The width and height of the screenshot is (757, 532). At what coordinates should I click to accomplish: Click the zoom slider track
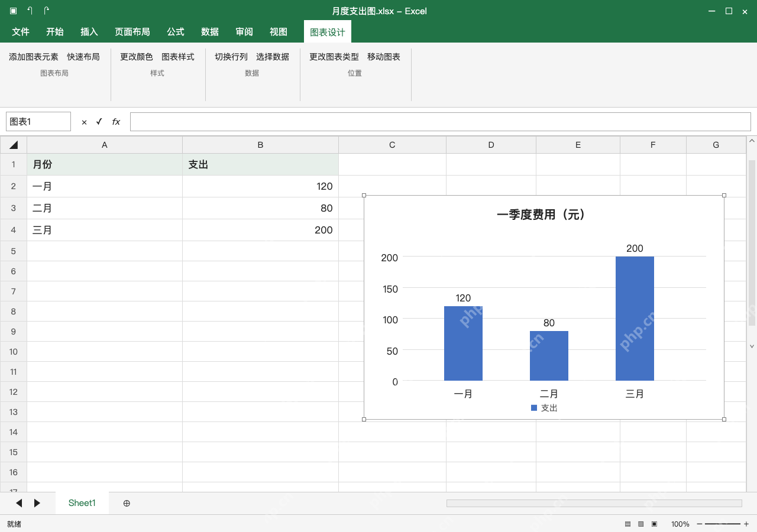point(723,524)
